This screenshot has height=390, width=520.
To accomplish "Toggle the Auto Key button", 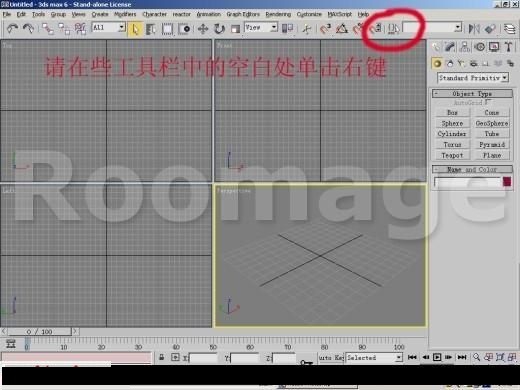I will (x=331, y=358).
